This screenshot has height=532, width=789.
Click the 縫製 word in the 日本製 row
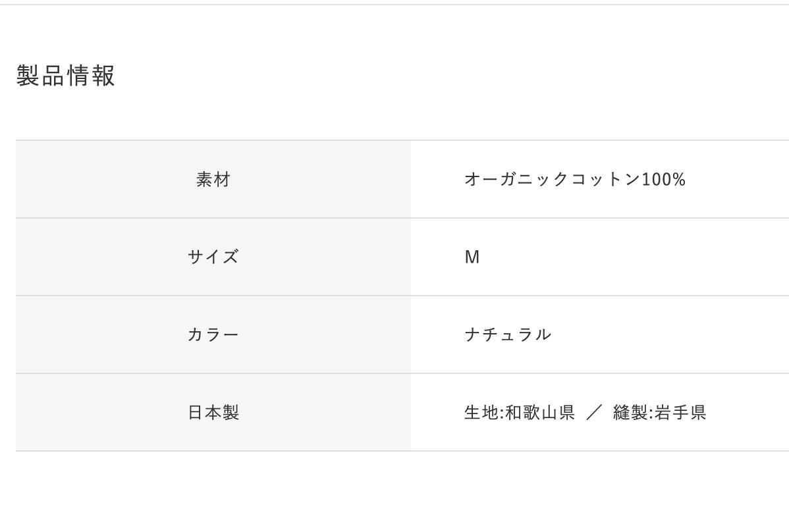pos(630,413)
